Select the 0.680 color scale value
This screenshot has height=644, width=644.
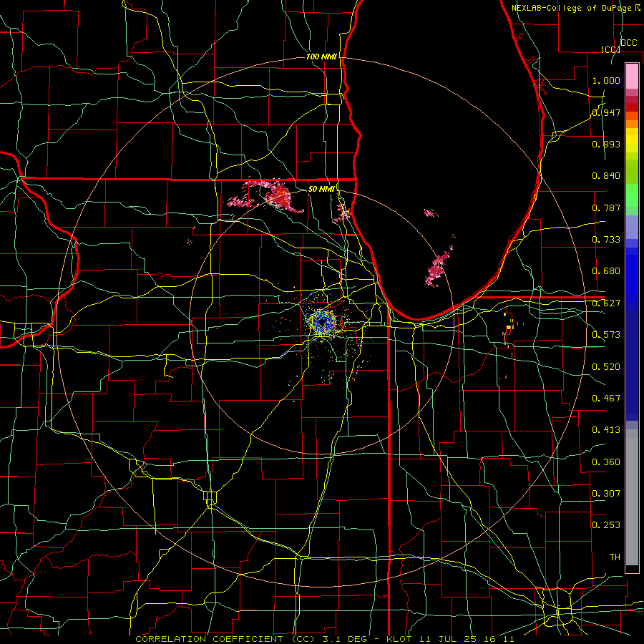click(x=606, y=271)
